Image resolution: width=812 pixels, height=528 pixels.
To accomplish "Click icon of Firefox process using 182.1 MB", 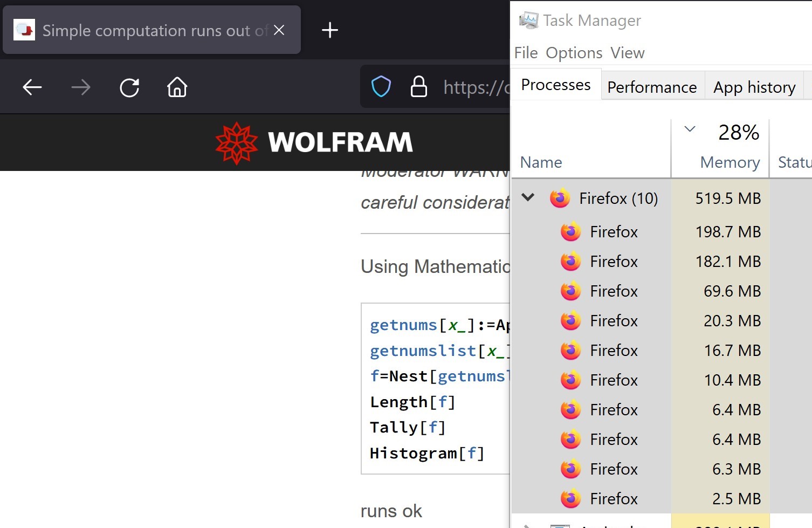I will click(x=571, y=262).
